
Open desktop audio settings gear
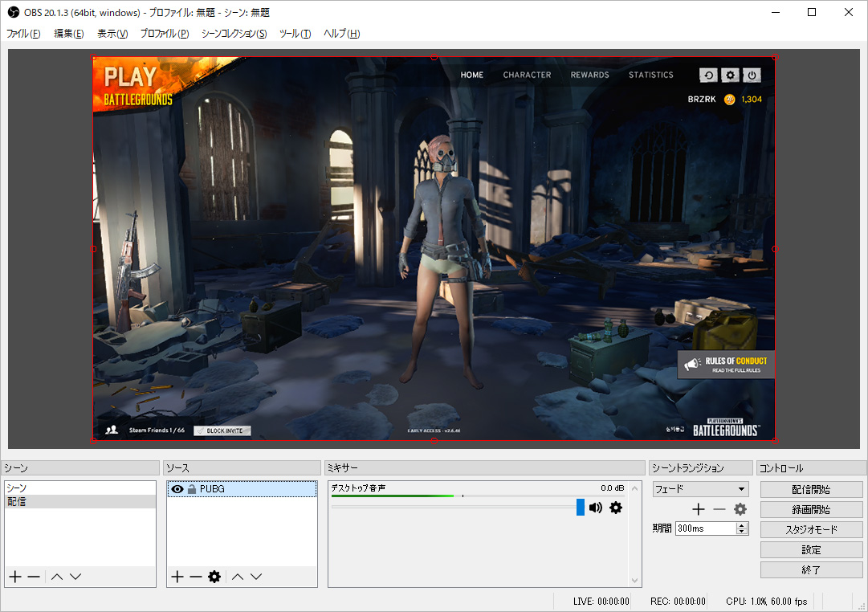(616, 508)
